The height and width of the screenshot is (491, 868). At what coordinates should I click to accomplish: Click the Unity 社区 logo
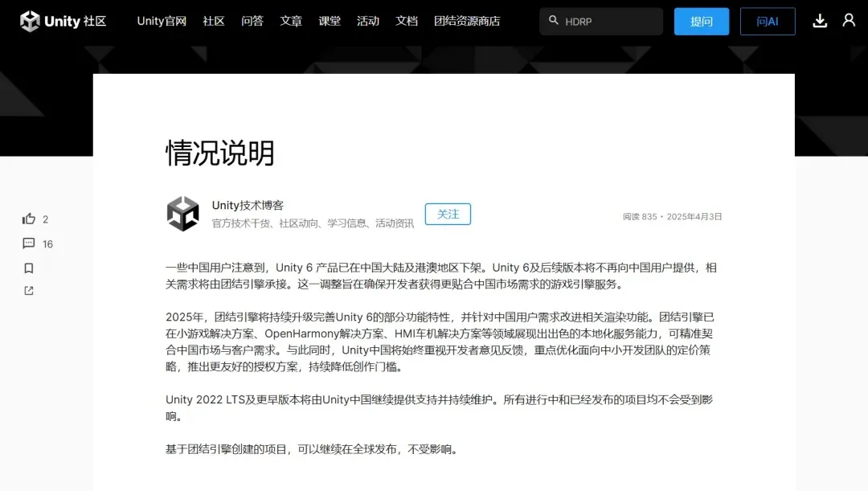click(63, 21)
